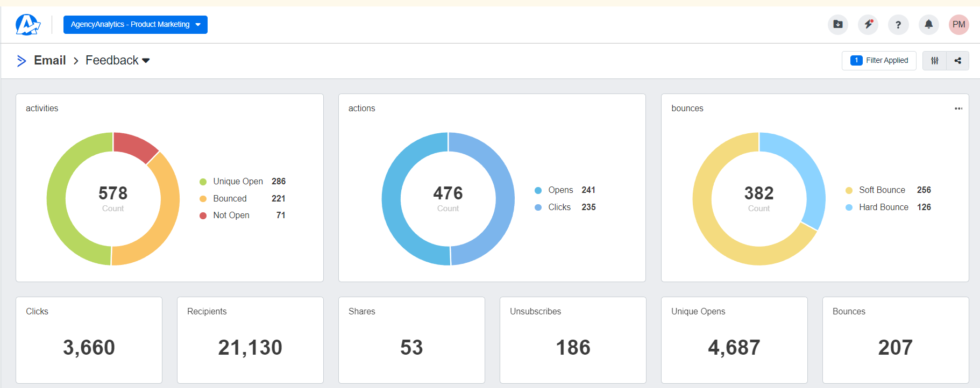Open the dashboard settings sliders icon
The image size is (980, 388).
(934, 61)
